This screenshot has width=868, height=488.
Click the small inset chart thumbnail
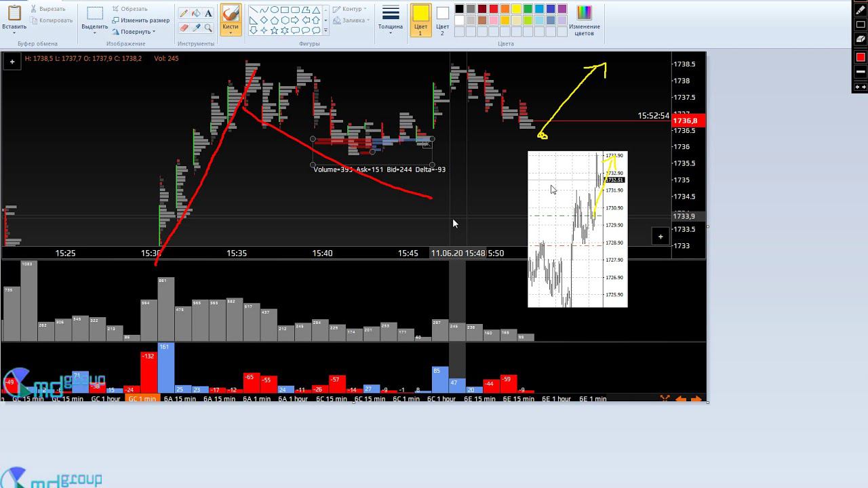(x=578, y=229)
